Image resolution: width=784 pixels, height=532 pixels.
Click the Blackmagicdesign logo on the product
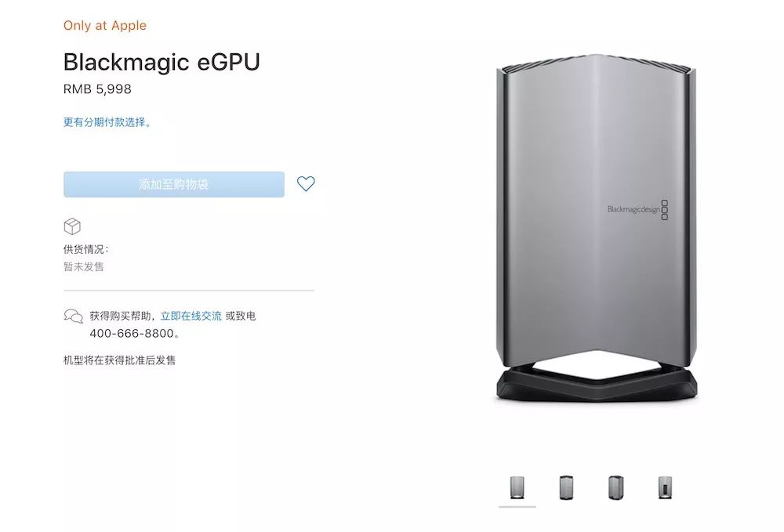pyautogui.click(x=637, y=209)
